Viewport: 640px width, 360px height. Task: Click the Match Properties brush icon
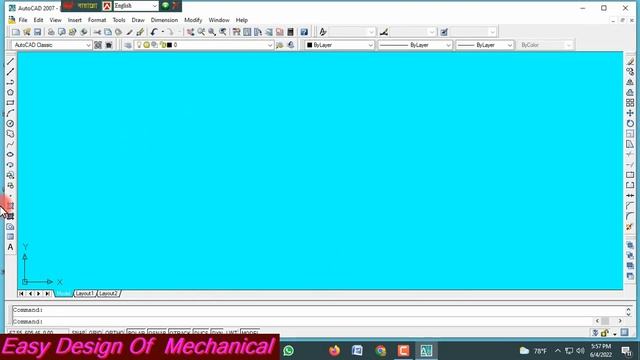pyautogui.click(x=129, y=32)
